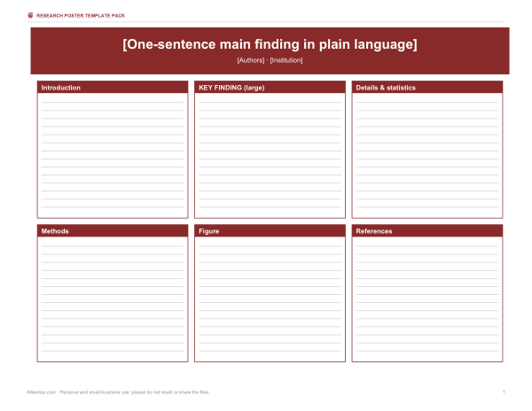532x411 pixels.
Task: Select the 'Introduction' section heading
Action: click(x=60, y=88)
